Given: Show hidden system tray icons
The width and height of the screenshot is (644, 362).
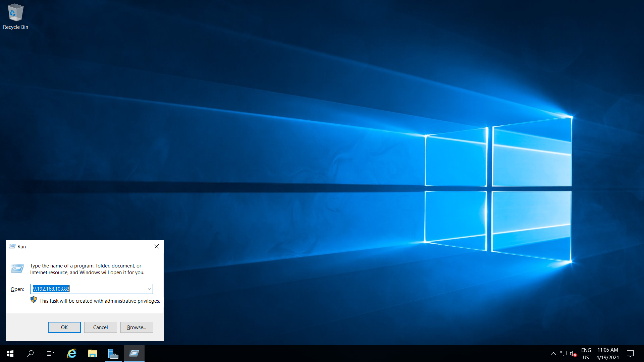Looking at the screenshot, I should (x=553, y=354).
